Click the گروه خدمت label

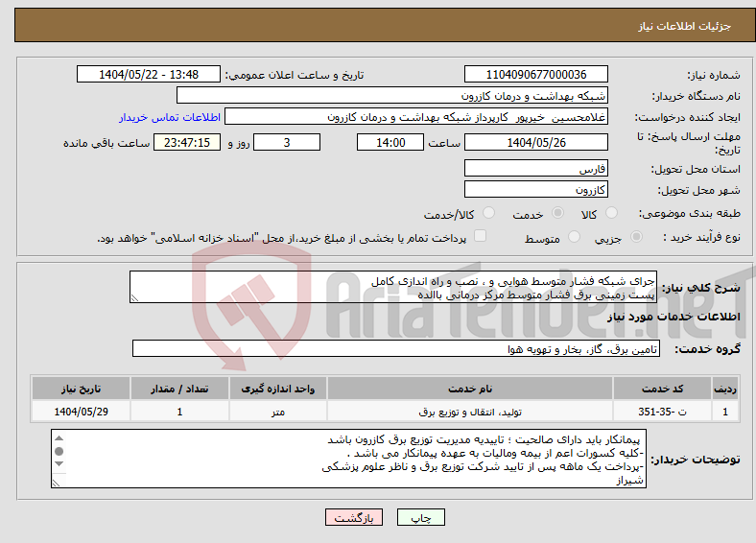tap(707, 348)
